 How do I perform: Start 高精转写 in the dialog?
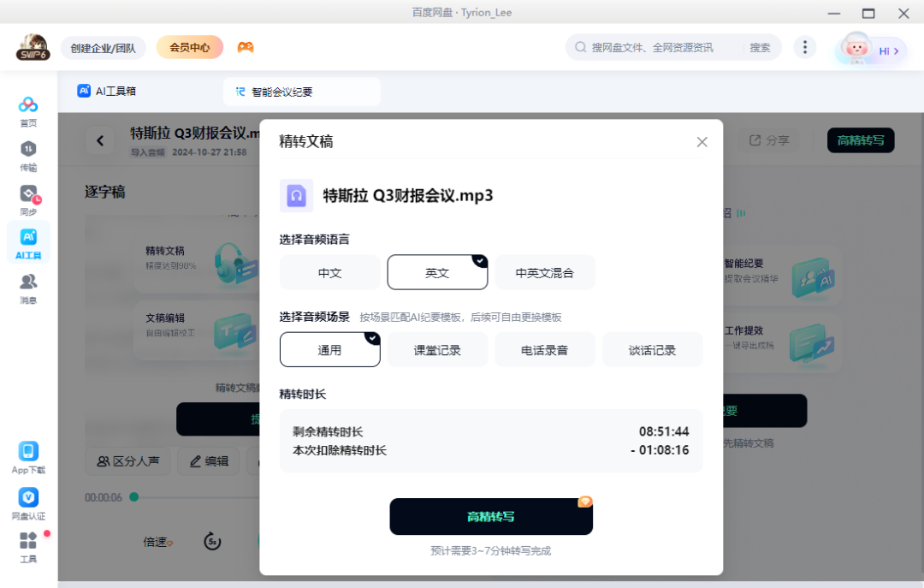coord(491,517)
